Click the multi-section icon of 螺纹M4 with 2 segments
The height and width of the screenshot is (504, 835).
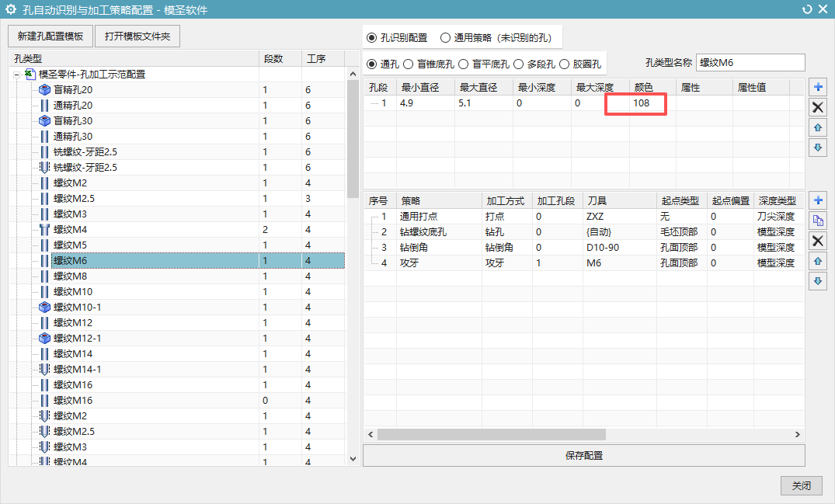click(x=45, y=229)
